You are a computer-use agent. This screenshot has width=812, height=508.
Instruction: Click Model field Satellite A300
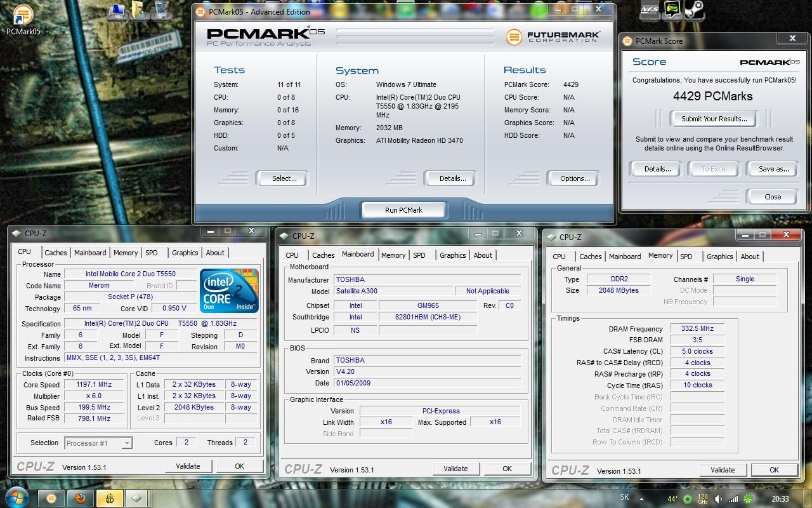[393, 291]
